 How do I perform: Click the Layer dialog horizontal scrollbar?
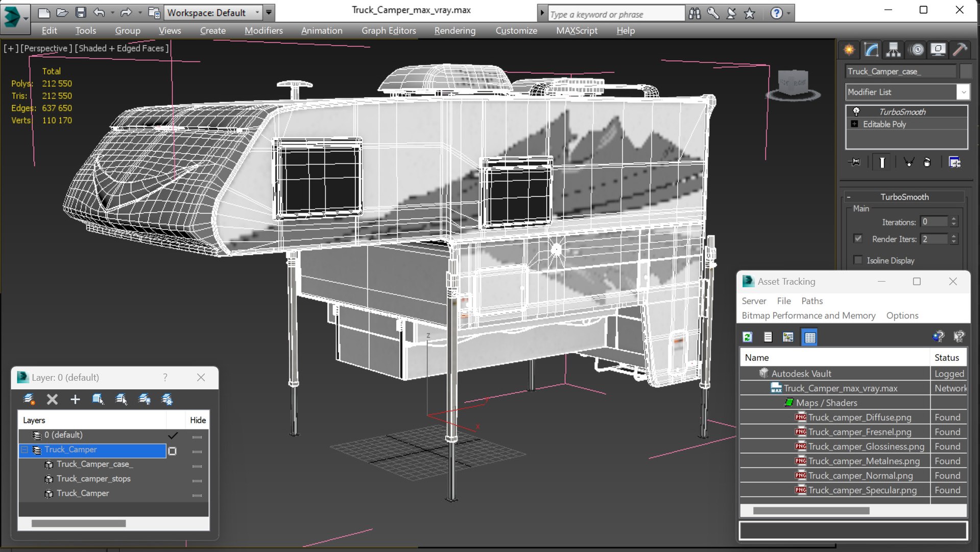point(79,523)
